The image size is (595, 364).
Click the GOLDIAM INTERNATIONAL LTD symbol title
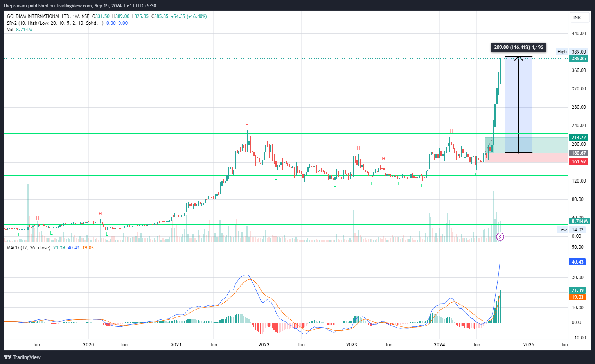pos(39,16)
